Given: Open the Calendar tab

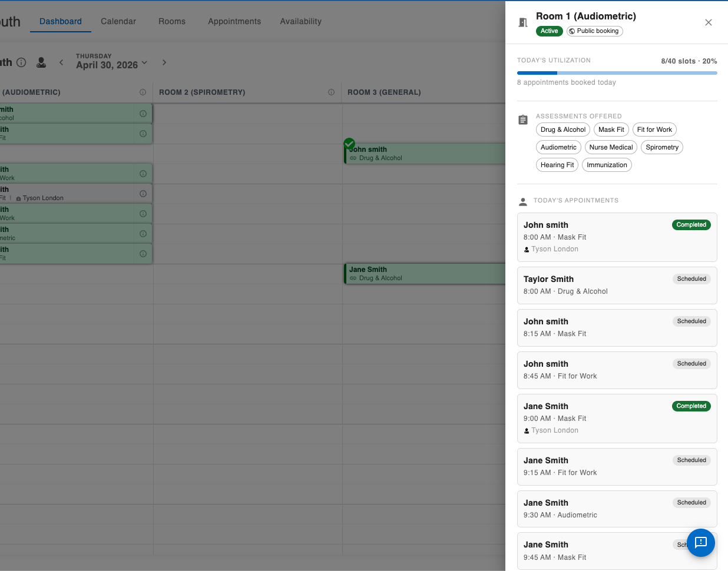Looking at the screenshot, I should 118,21.
